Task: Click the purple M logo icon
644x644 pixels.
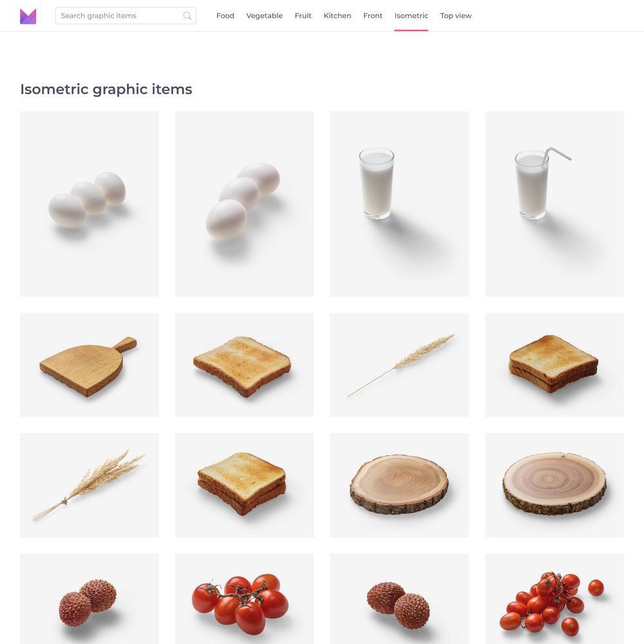Action: tap(28, 16)
